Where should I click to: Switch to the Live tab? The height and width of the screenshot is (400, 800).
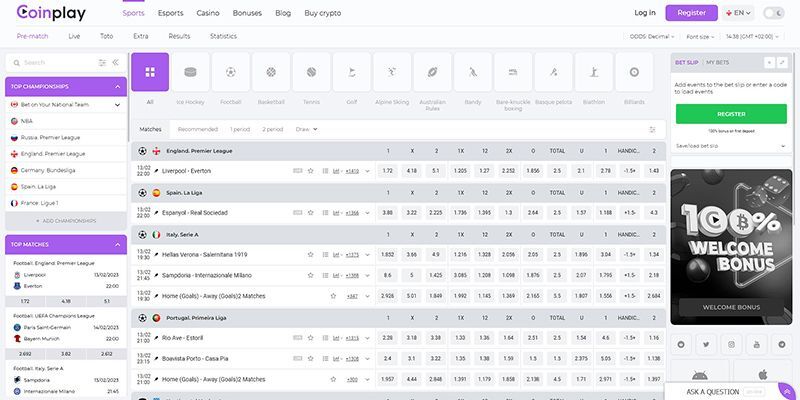(x=74, y=36)
